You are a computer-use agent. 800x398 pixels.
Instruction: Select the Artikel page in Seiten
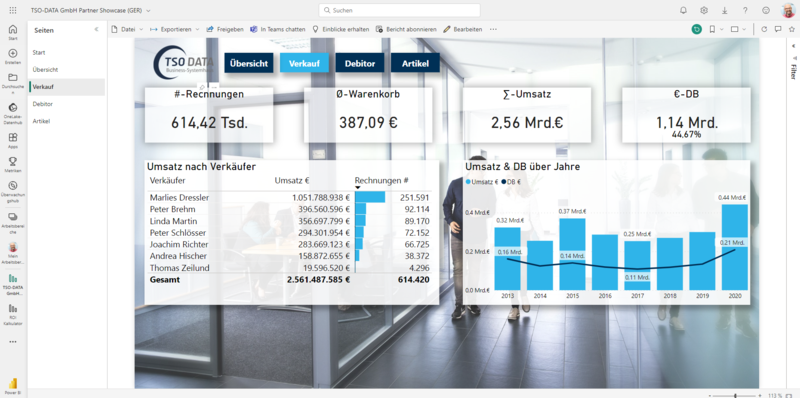(x=67, y=121)
